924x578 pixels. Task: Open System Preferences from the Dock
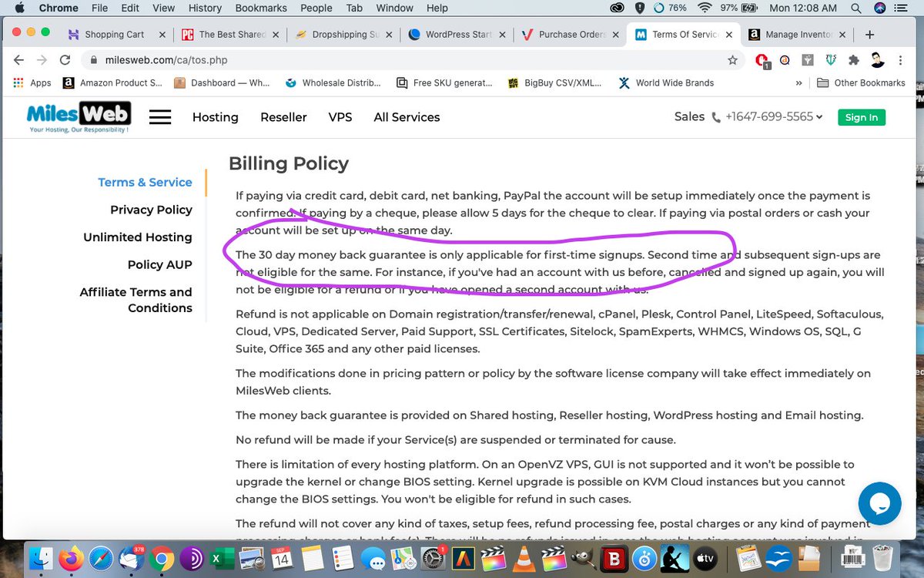coord(434,557)
